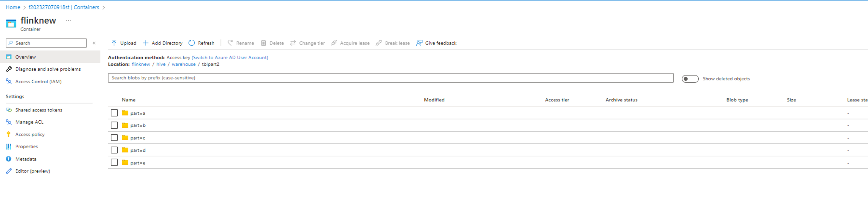Click the Properties bars icon
Screen dimensions: 868x201
tap(9, 146)
